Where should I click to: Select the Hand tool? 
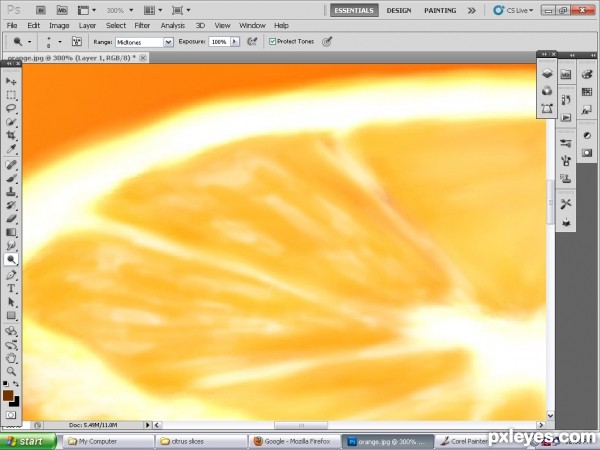click(11, 358)
